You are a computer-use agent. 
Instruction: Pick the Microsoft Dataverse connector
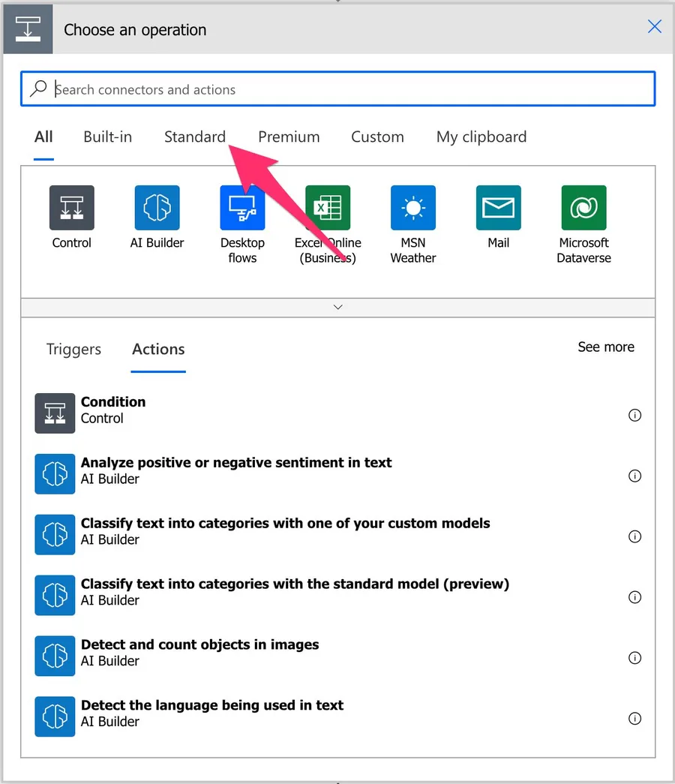583,208
